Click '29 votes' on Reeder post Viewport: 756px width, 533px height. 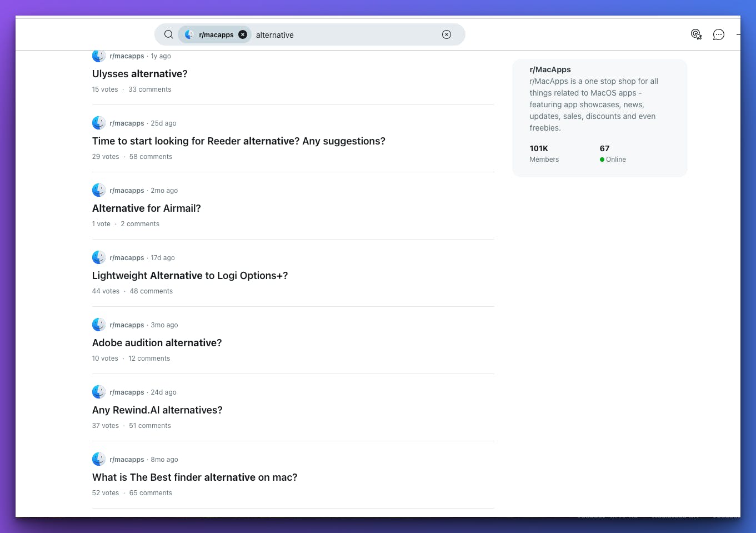point(106,157)
